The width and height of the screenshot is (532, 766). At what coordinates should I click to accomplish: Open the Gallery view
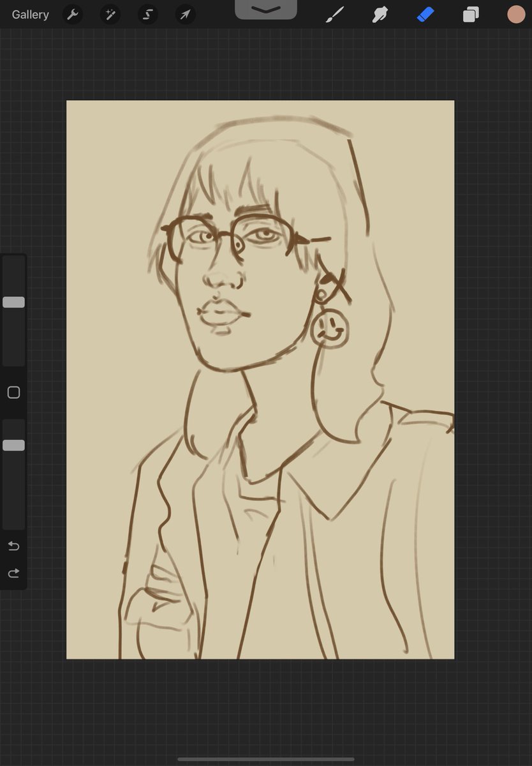[x=30, y=15]
